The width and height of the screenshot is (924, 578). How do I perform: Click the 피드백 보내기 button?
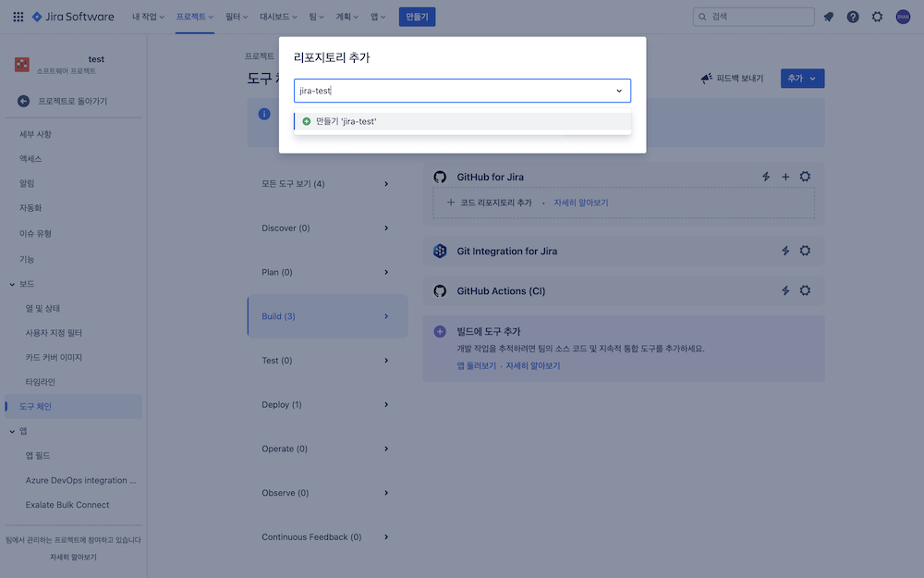pos(732,79)
